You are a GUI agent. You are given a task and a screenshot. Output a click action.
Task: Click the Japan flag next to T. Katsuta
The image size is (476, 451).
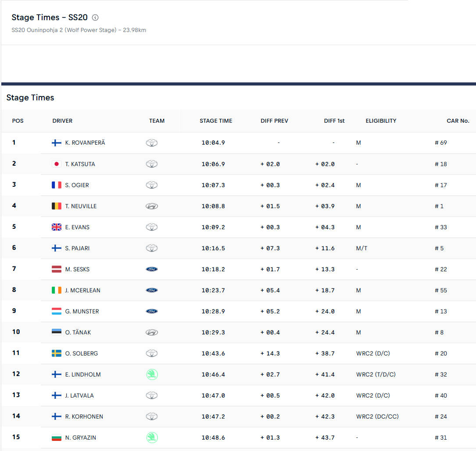[x=57, y=164]
